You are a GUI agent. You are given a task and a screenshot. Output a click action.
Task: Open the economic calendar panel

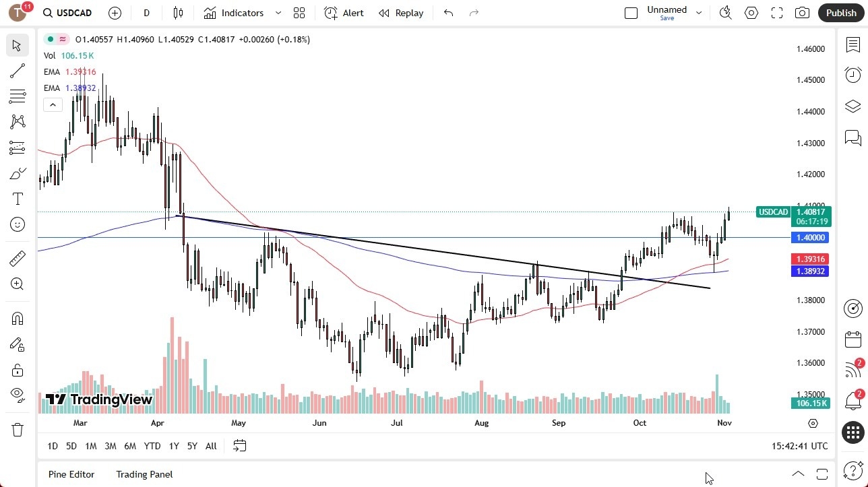pyautogui.click(x=852, y=339)
